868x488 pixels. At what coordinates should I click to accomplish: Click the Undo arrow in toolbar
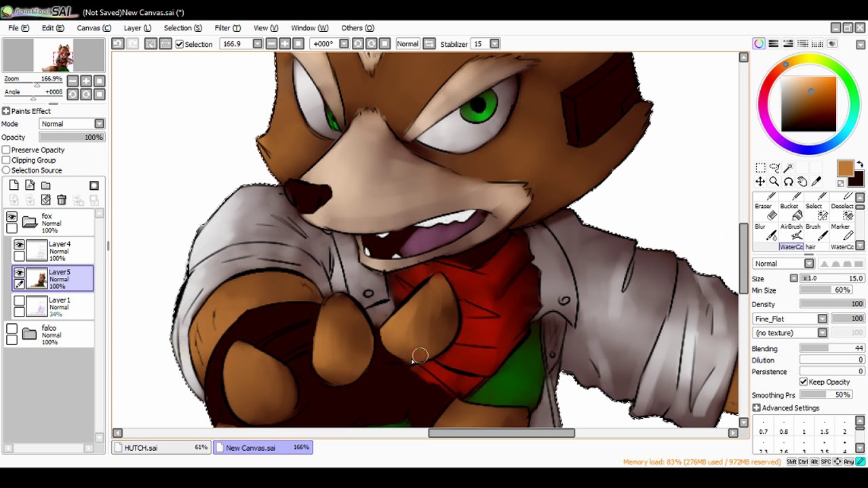tap(118, 43)
